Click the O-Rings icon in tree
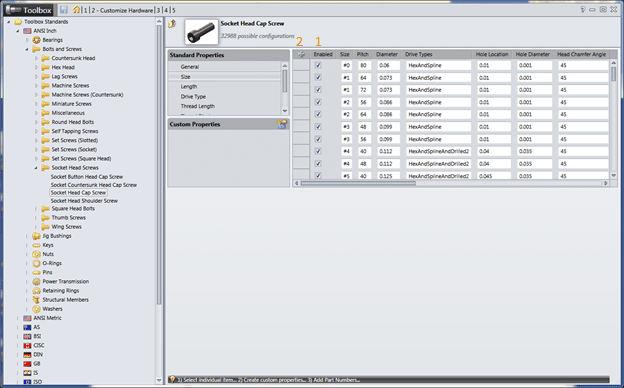 (37, 263)
